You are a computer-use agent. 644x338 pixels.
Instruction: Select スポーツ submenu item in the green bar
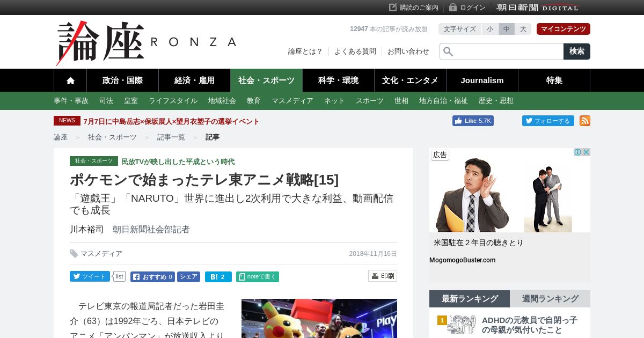coord(370,101)
